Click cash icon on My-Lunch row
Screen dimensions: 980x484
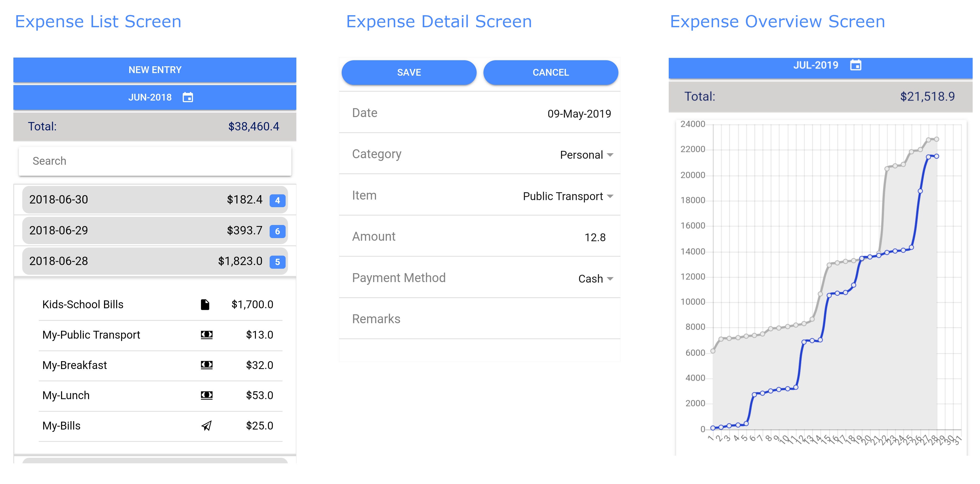[x=206, y=395]
